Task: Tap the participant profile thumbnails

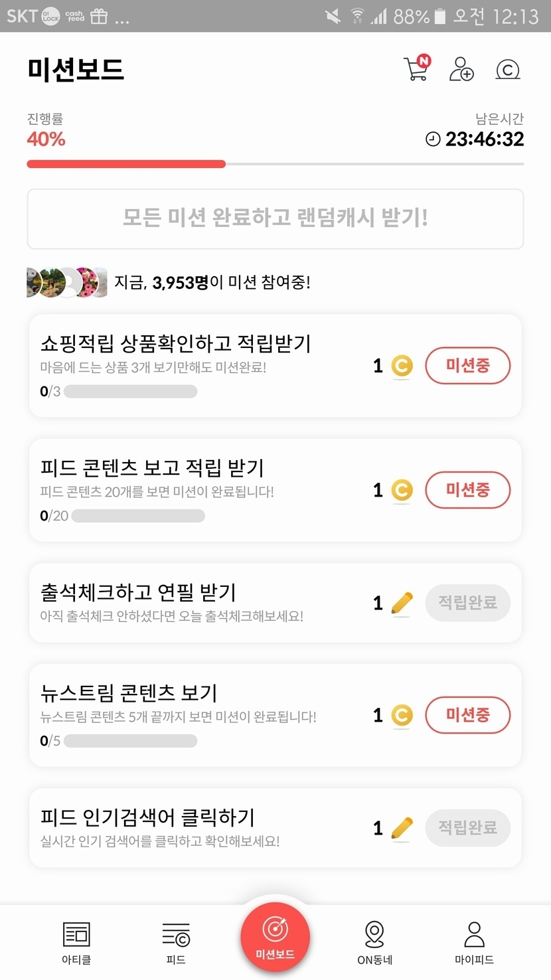Action: [x=66, y=282]
